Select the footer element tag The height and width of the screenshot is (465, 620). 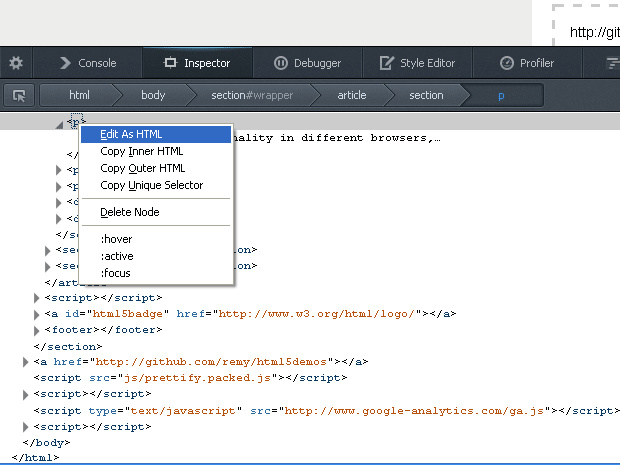[x=104, y=330]
